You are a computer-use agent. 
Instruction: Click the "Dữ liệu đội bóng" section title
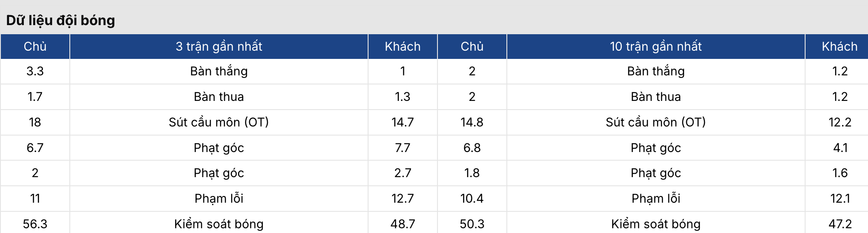pos(61,20)
